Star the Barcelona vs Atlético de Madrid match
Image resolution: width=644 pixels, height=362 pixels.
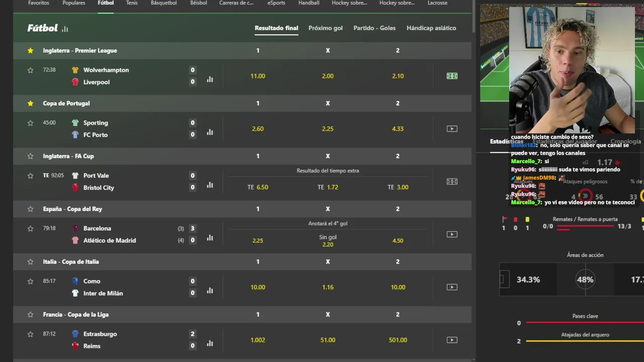point(30,228)
